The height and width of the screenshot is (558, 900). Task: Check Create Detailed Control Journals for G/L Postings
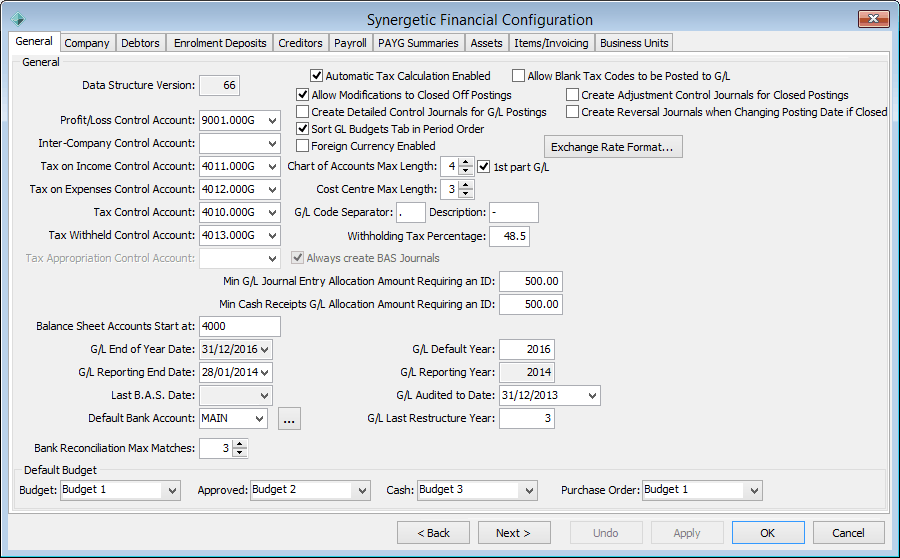(x=302, y=112)
